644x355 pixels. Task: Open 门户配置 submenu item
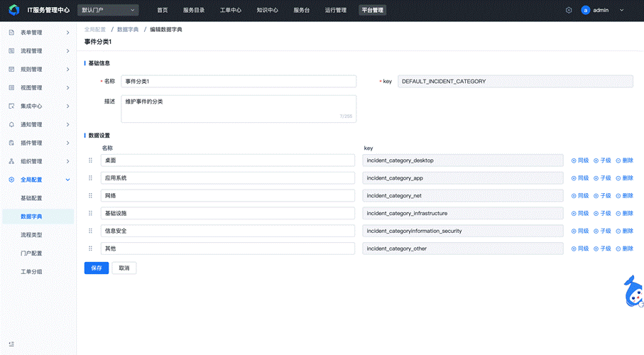tap(32, 253)
